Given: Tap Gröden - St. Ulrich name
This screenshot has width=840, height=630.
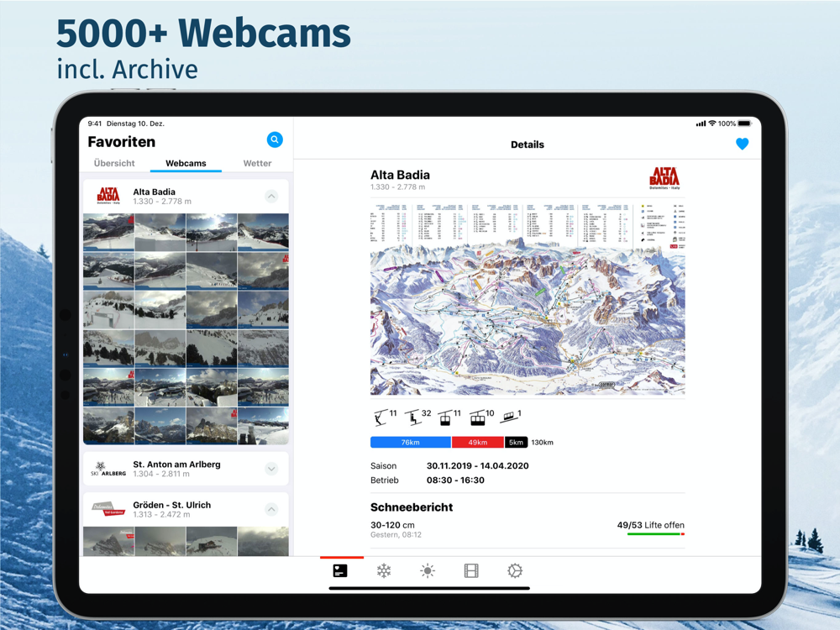Looking at the screenshot, I should [x=172, y=505].
